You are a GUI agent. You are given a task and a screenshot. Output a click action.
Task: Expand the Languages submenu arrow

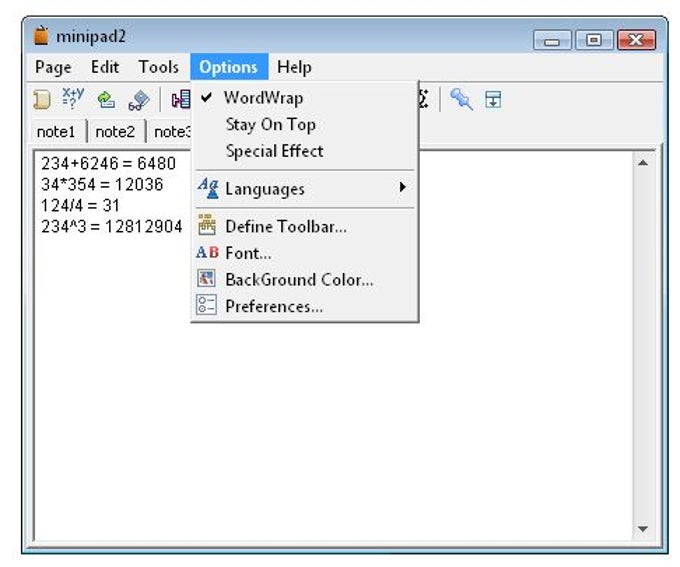(403, 187)
